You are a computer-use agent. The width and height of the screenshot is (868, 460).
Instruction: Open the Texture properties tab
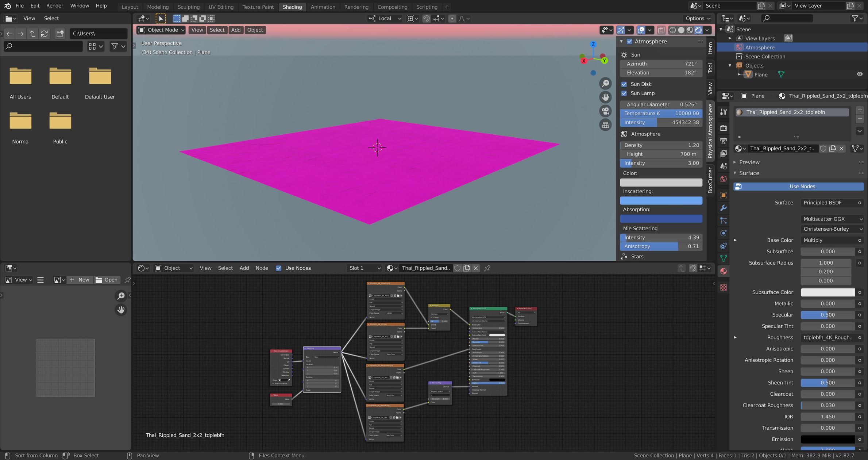coord(724,288)
